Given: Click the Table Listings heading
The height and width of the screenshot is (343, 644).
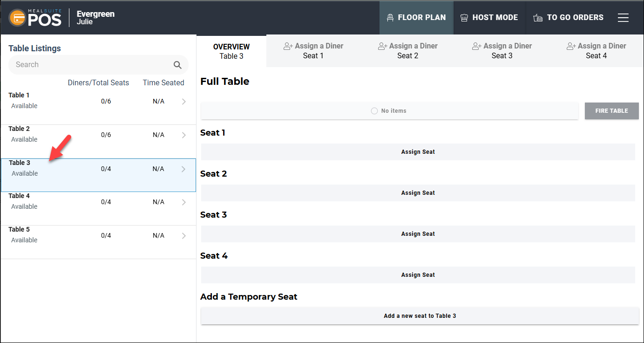Looking at the screenshot, I should click(34, 48).
